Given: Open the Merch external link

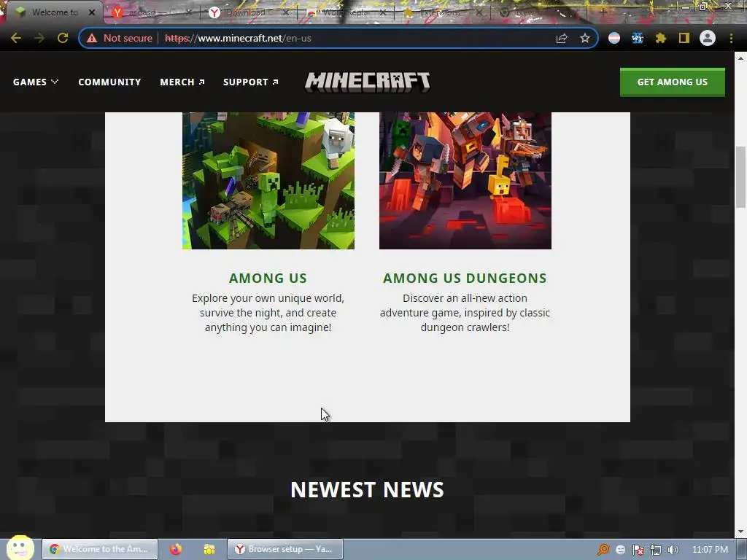Looking at the screenshot, I should pos(182,82).
